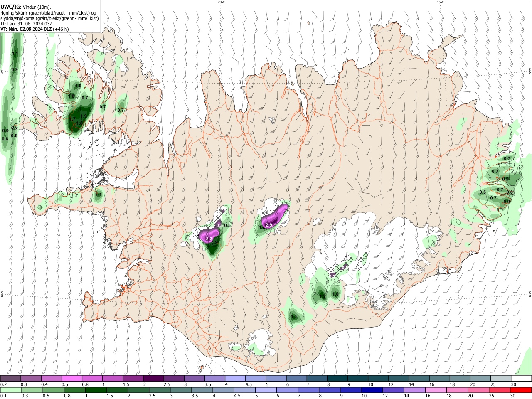
Task: Click the 2.3 snowfall value on the map
Action: coord(209,239)
